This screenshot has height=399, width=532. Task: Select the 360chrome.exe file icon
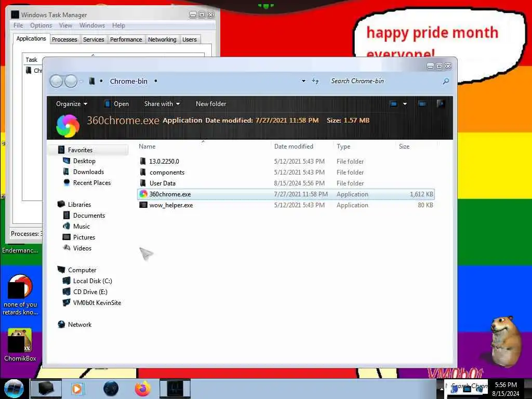pos(143,194)
